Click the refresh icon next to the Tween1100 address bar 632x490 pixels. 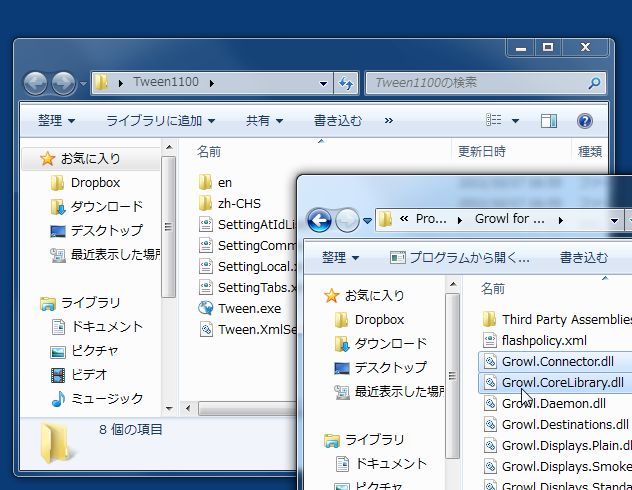click(346, 83)
